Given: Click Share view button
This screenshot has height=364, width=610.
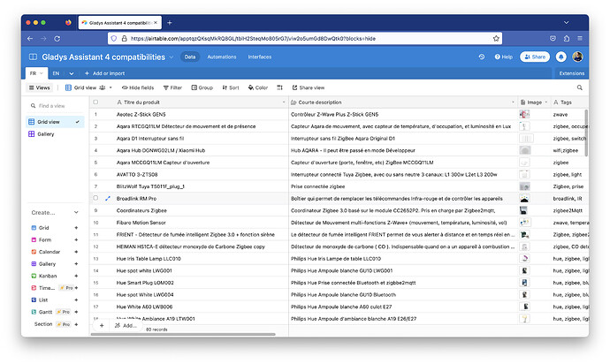Looking at the screenshot, I should tap(309, 87).
